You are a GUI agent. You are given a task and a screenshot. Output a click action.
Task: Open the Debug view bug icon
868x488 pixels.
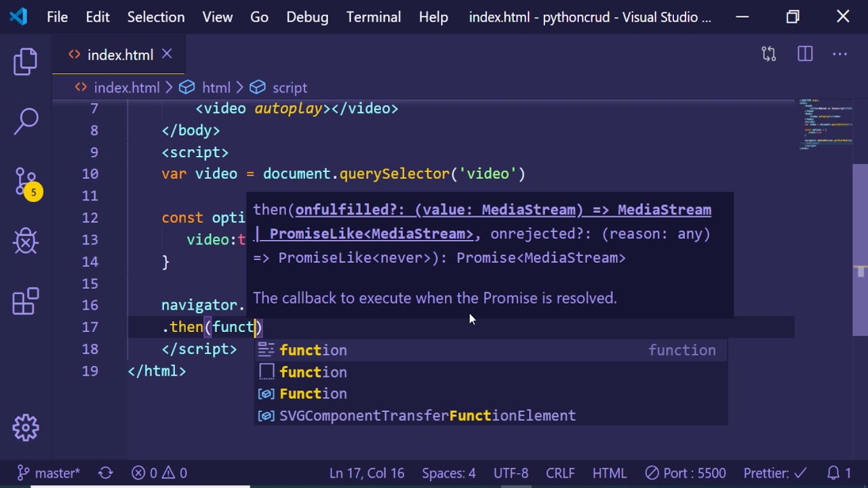tap(26, 241)
